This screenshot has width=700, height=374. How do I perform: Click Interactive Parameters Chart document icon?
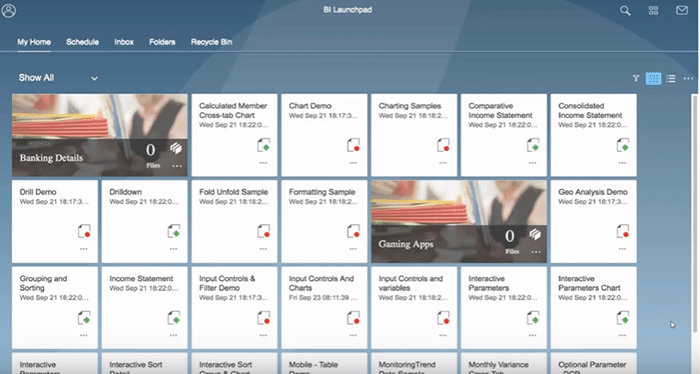623,318
